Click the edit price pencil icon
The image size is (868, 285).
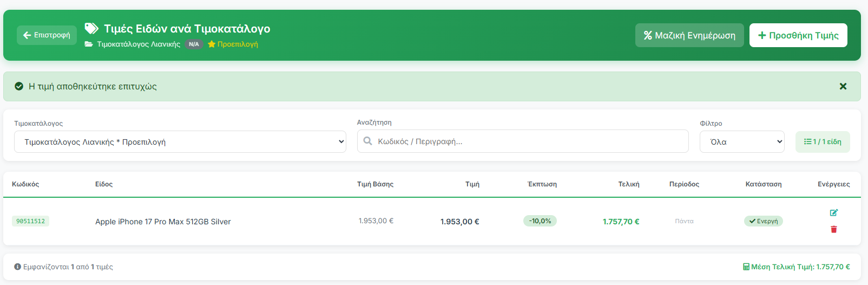pyautogui.click(x=833, y=212)
